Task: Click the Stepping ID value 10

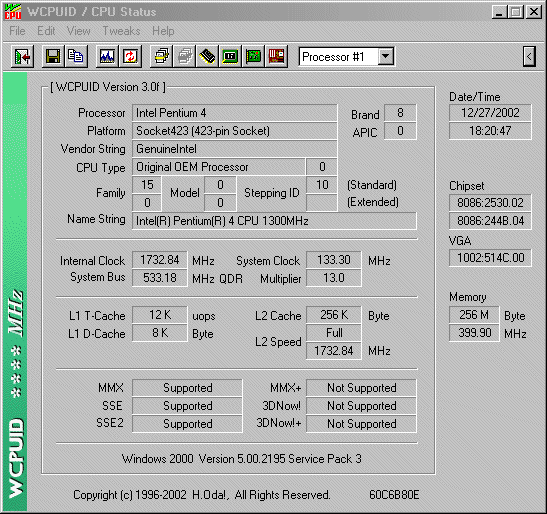Action: (x=322, y=185)
